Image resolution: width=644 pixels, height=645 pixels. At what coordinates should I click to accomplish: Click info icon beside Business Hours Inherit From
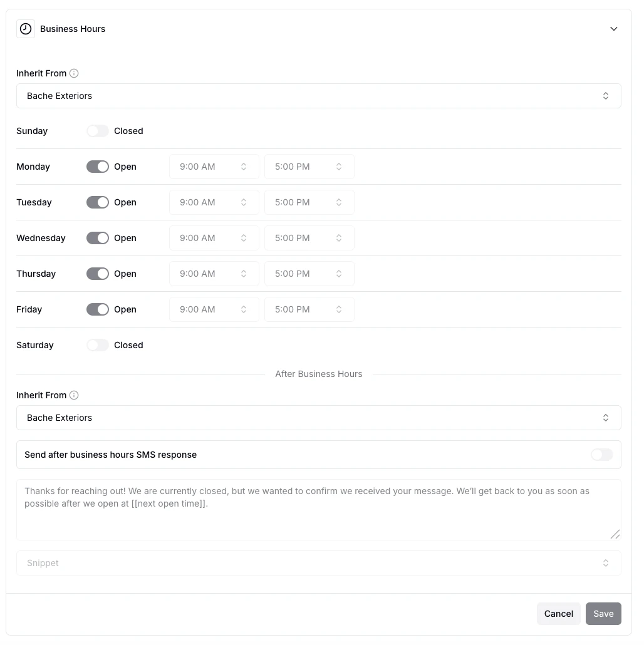[x=74, y=73]
